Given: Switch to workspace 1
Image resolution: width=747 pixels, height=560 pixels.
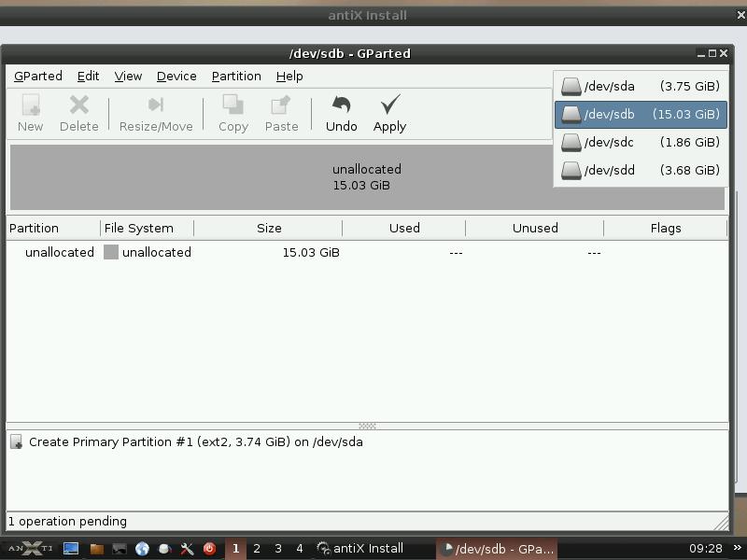Looking at the screenshot, I should tap(235, 549).
